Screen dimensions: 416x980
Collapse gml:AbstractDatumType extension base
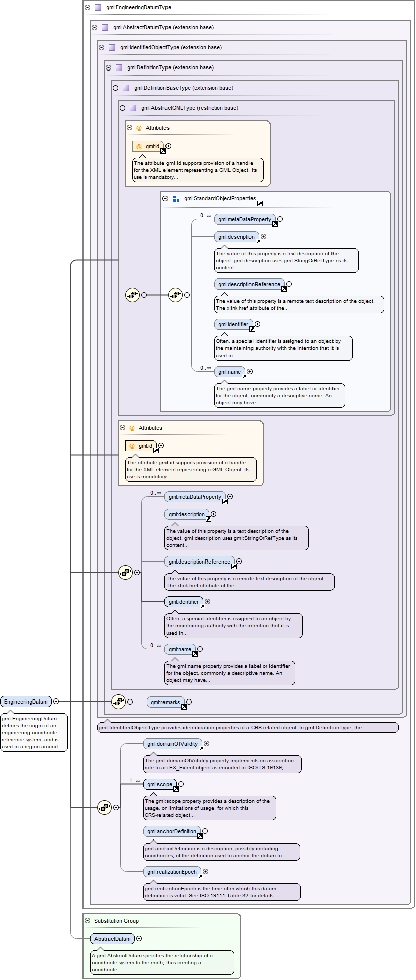tap(95, 28)
